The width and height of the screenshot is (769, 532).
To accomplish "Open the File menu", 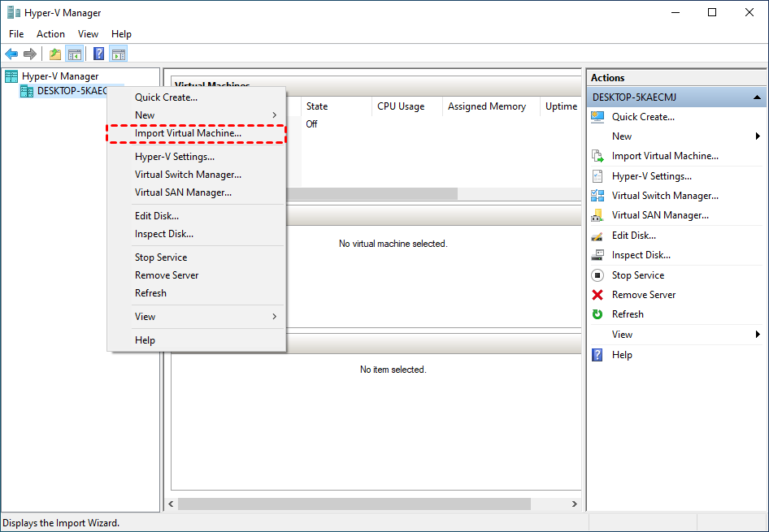I will click(x=16, y=34).
